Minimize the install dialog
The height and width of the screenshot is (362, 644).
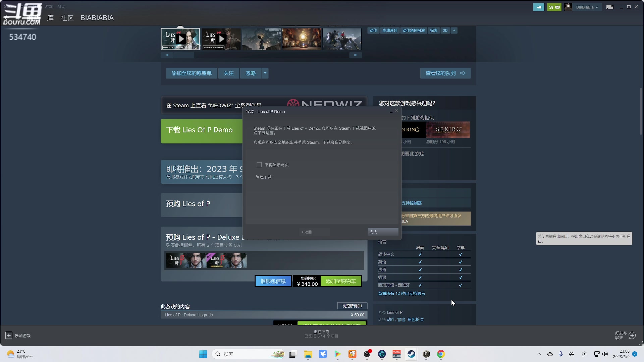click(391, 111)
